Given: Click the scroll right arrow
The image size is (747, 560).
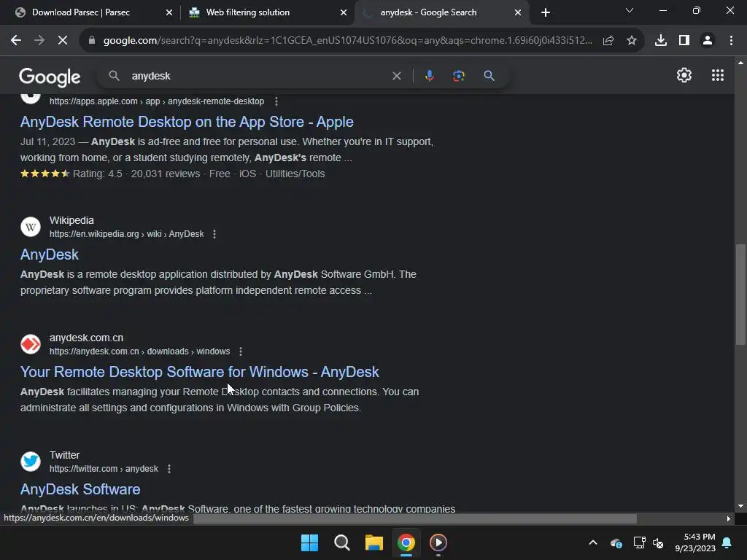Looking at the screenshot, I should [x=729, y=518].
